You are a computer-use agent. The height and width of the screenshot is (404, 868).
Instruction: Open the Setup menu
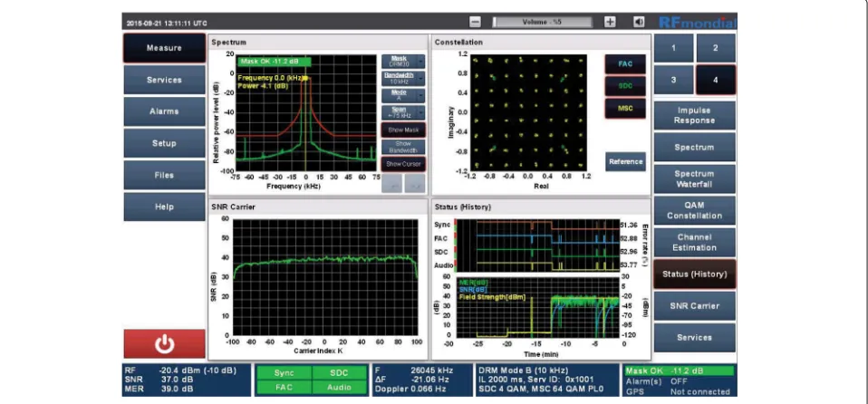[164, 143]
